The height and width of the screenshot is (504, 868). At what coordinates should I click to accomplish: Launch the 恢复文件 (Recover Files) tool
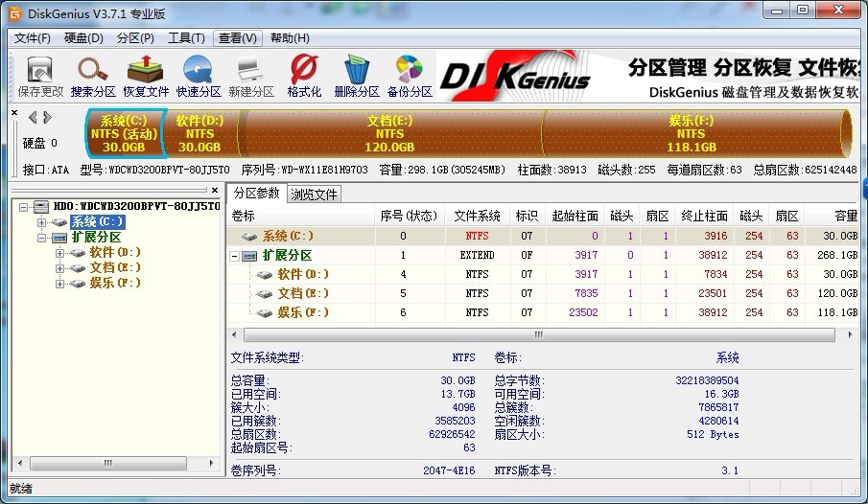pyautogui.click(x=146, y=77)
